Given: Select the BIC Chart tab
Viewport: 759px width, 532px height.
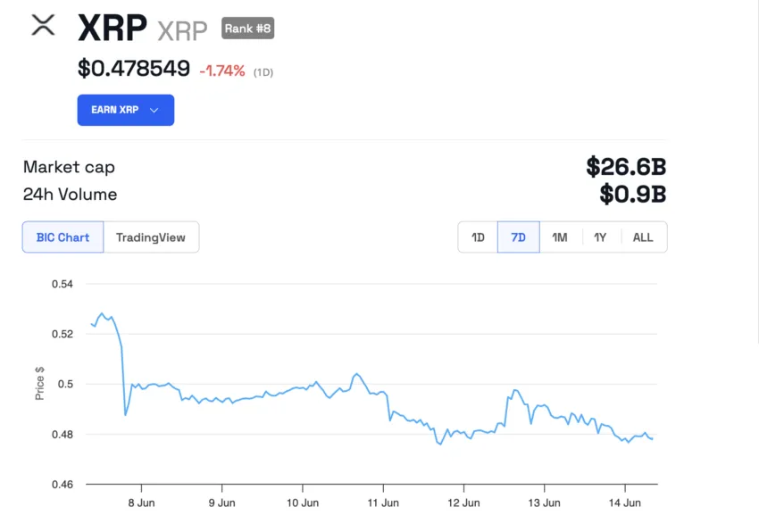Looking at the screenshot, I should pos(62,237).
